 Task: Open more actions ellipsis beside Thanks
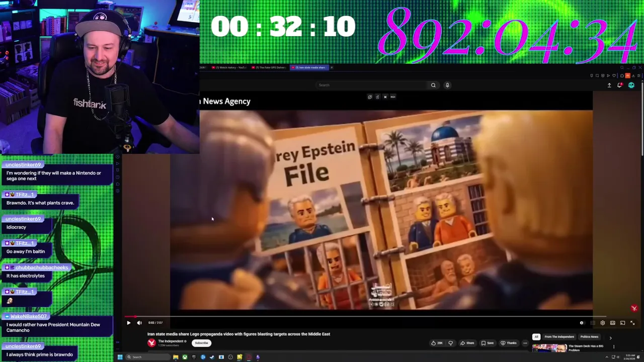[x=525, y=343]
